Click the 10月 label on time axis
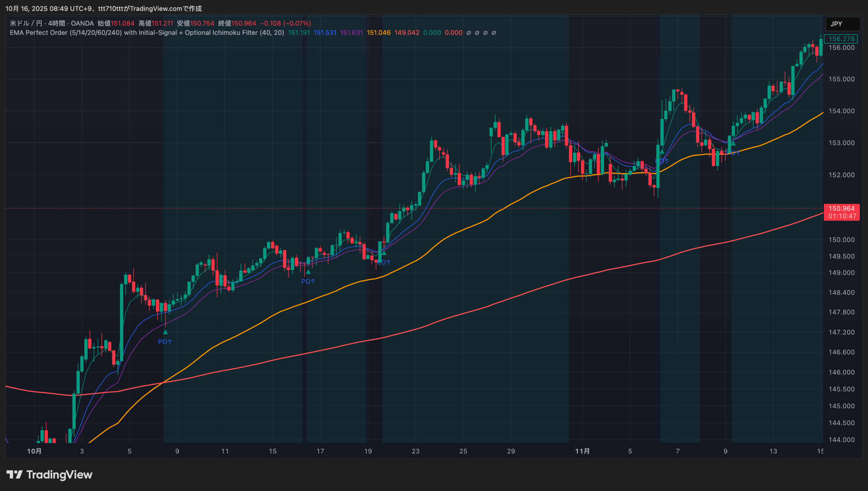The height and width of the screenshot is (491, 868). 34,451
